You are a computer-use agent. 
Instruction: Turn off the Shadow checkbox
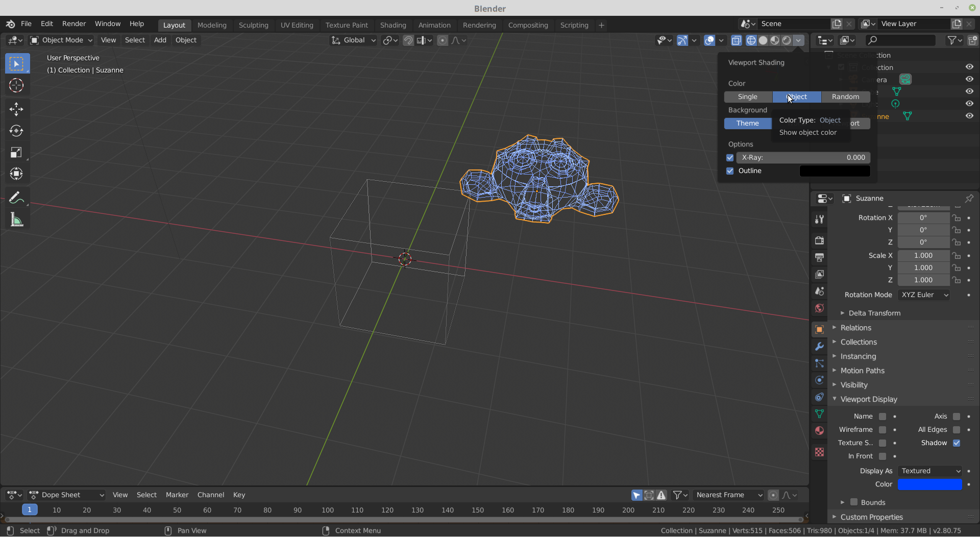pyautogui.click(x=957, y=443)
